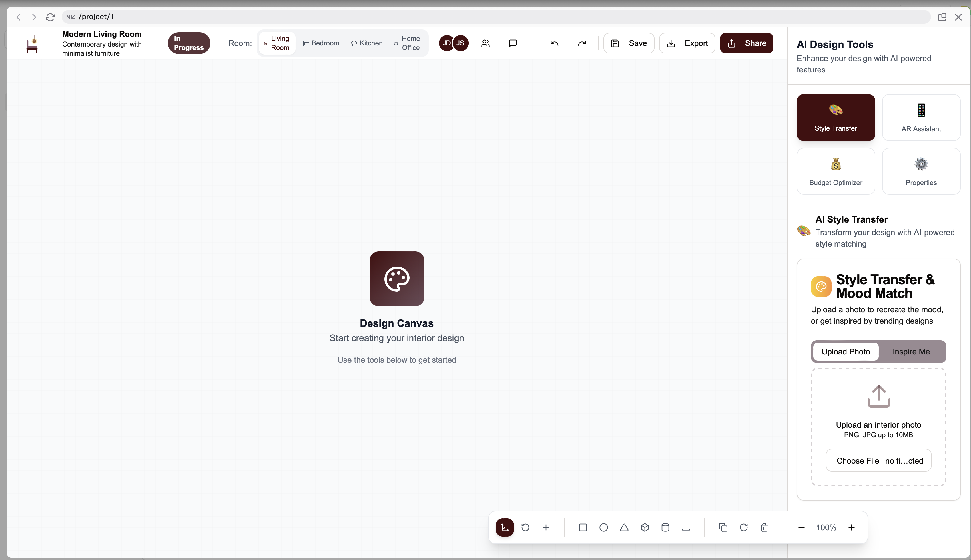
Task: Click the Export button
Action: (x=687, y=43)
